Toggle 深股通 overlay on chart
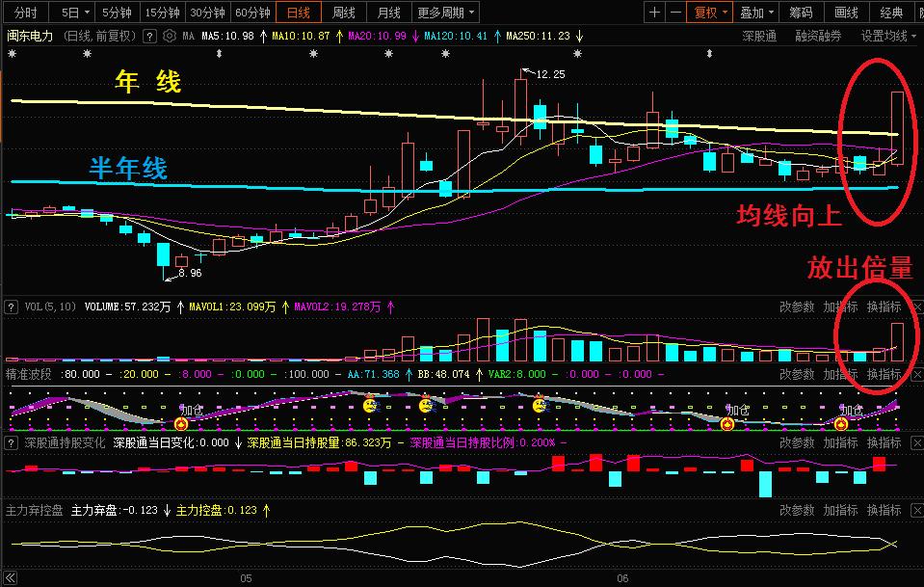This screenshot has width=924, height=587. (x=759, y=36)
